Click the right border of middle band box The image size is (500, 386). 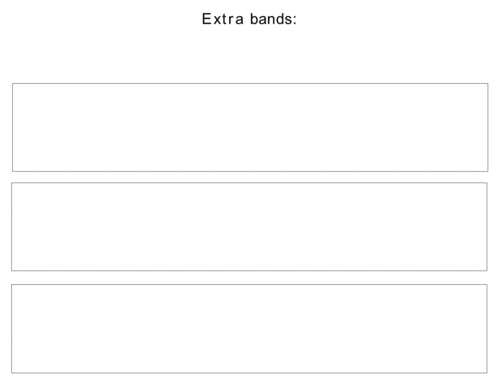point(487,227)
